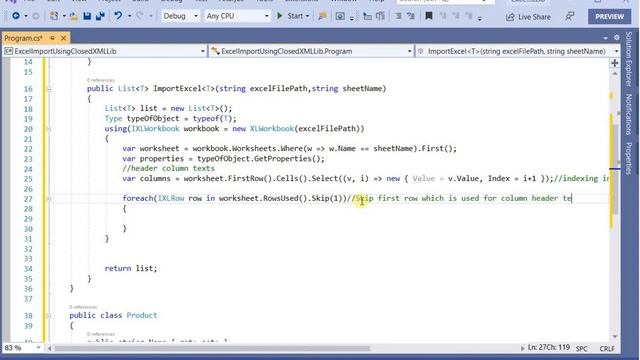
Task: Comment out the selected lines
Action: click(x=398, y=16)
